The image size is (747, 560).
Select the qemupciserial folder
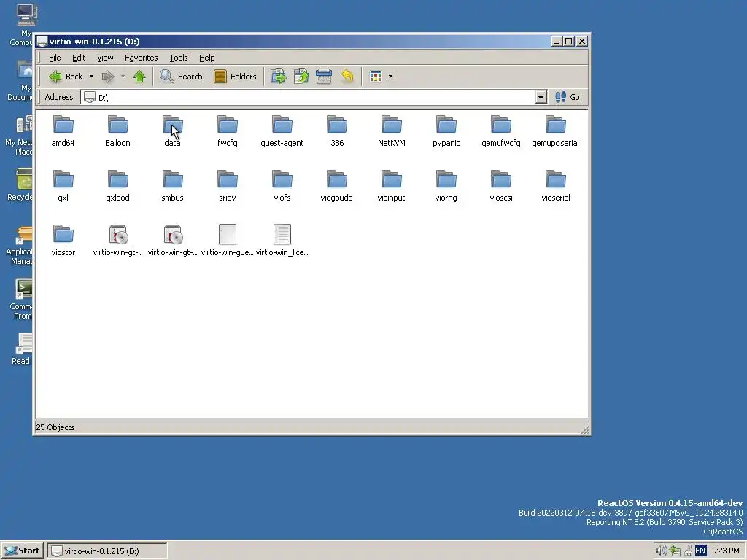click(x=555, y=131)
